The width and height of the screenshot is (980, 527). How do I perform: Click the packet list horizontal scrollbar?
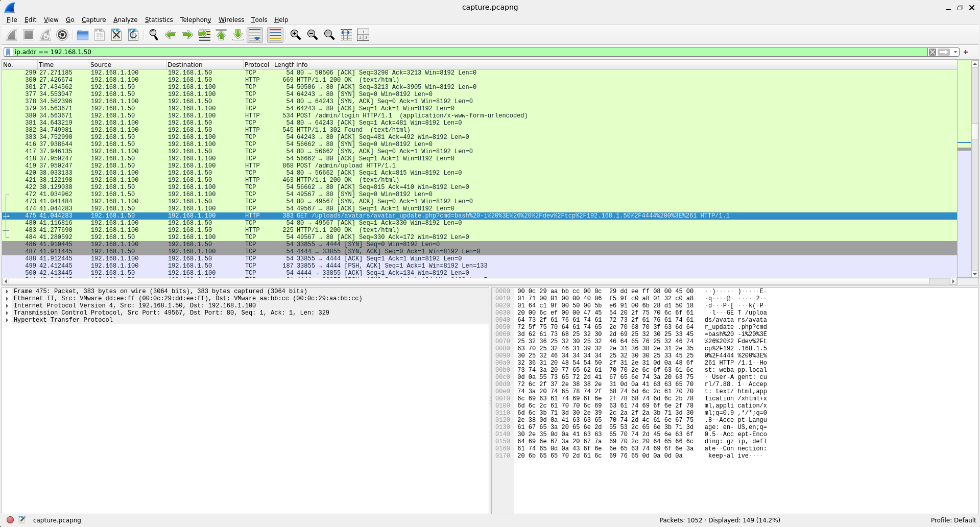[x=479, y=281]
